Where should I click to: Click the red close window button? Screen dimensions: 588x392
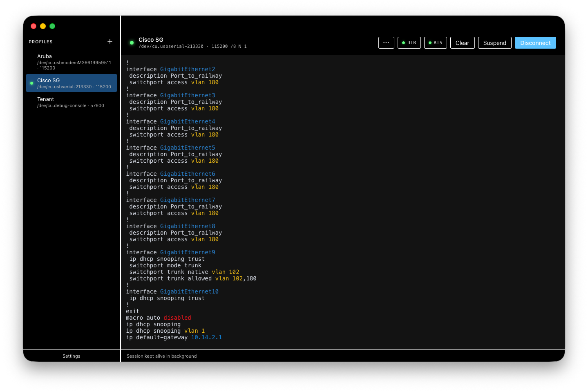click(x=34, y=26)
